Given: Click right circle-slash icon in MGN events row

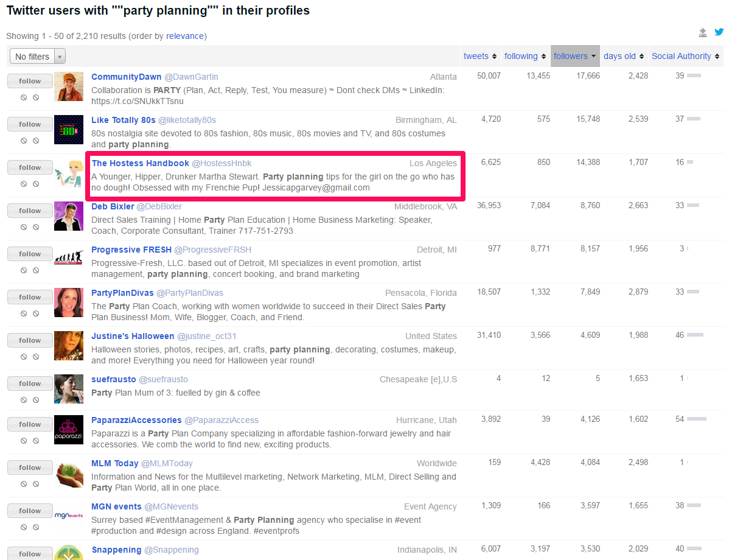Looking at the screenshot, I should click(36, 527).
